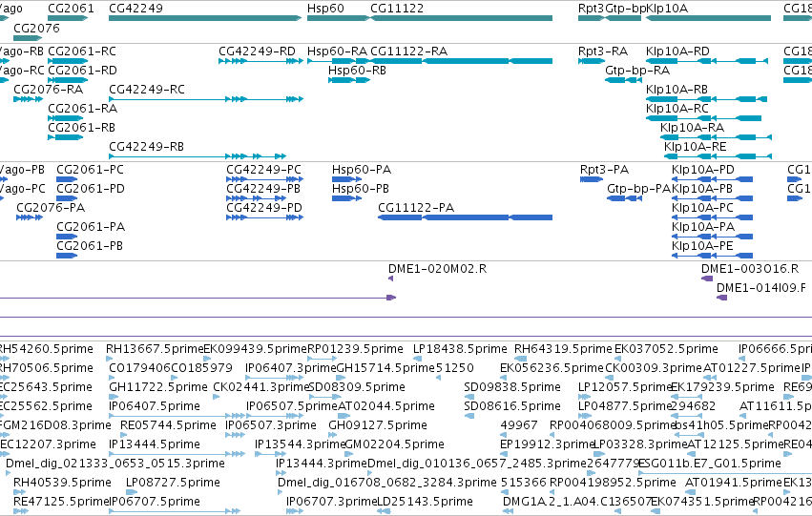Select the CG11122 gene label
Viewport: 812px width, 516px height.
tap(397, 9)
